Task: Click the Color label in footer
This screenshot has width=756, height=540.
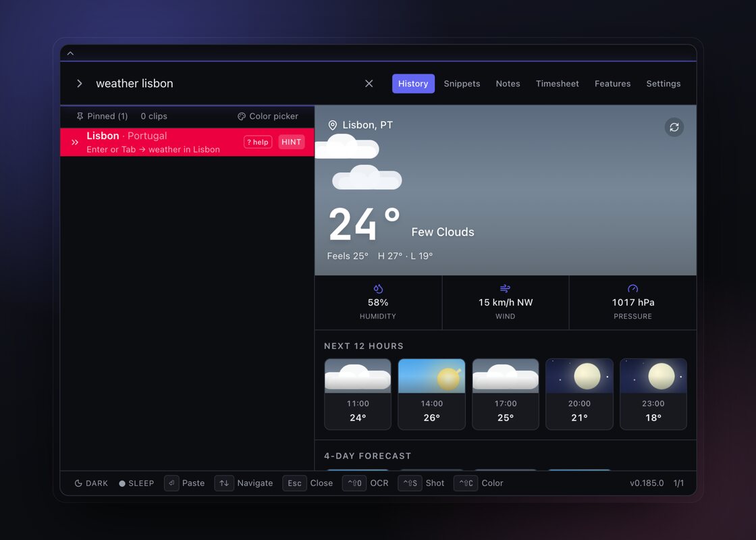Action: pos(492,483)
